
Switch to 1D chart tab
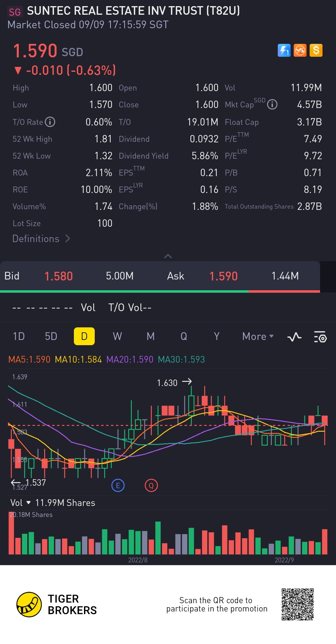(19, 336)
